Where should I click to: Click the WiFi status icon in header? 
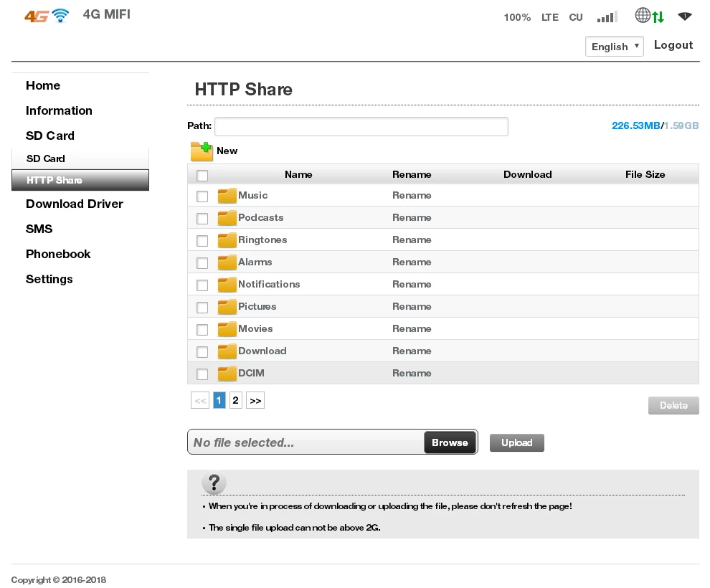point(685,16)
